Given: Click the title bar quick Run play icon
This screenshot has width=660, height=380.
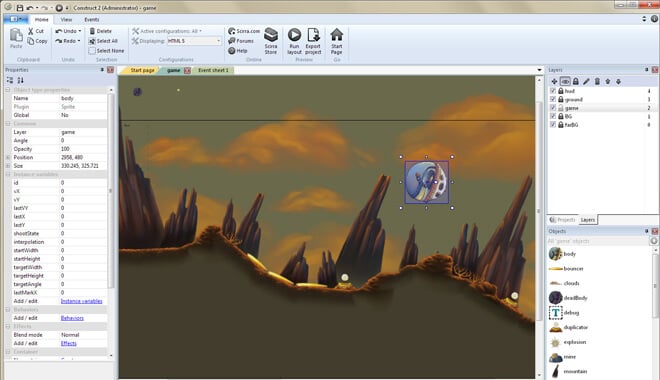Looking at the screenshot, I should (x=59, y=8).
